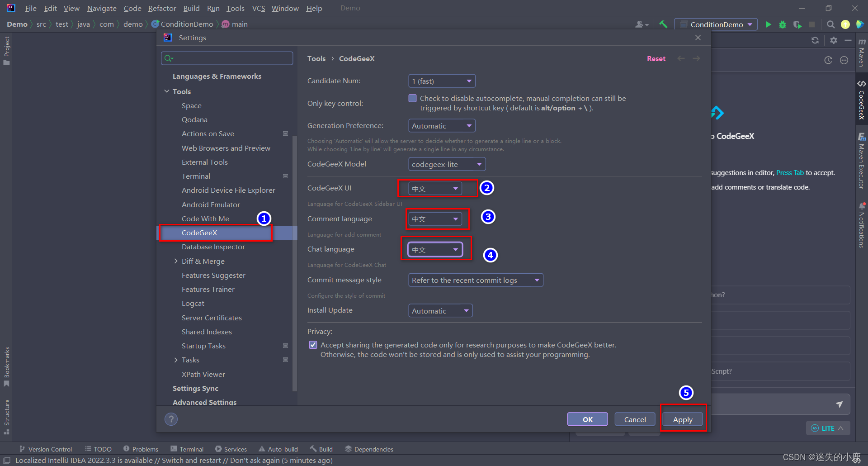The image size is (868, 466).
Task: Click the back arrow in Settings header
Action: (681, 58)
